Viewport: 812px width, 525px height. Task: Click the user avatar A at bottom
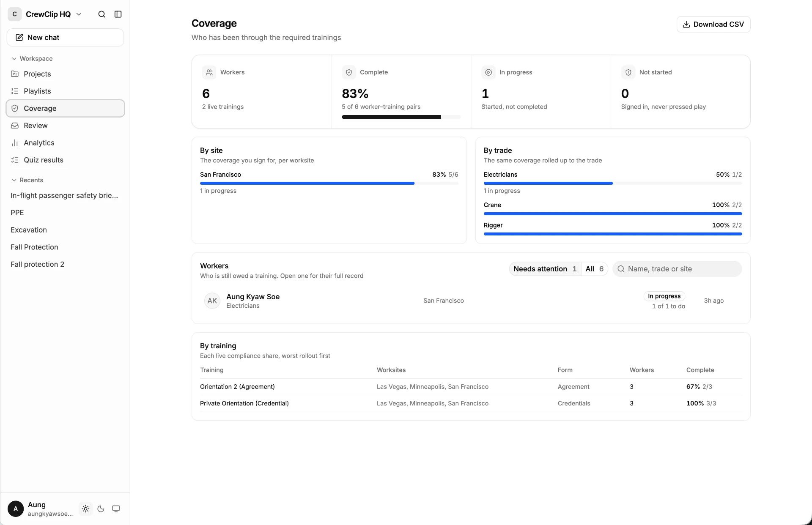click(16, 509)
